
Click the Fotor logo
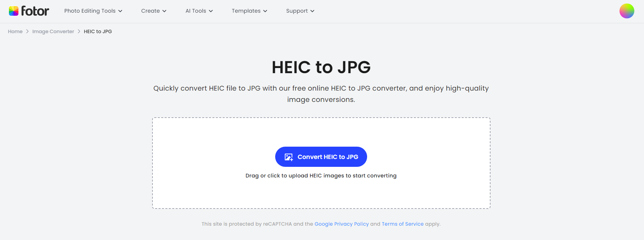pos(29,11)
